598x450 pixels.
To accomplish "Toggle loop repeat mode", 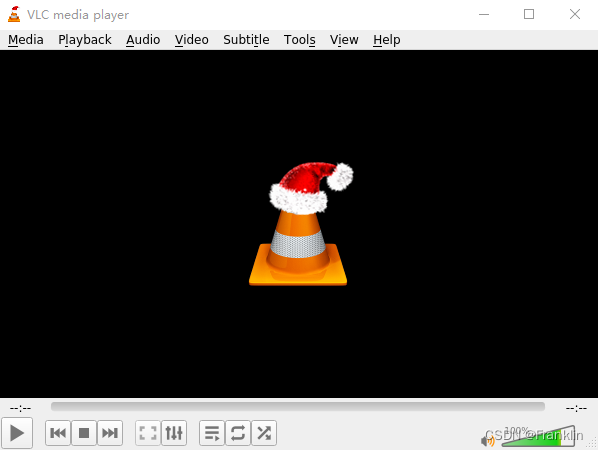I will 238,433.
